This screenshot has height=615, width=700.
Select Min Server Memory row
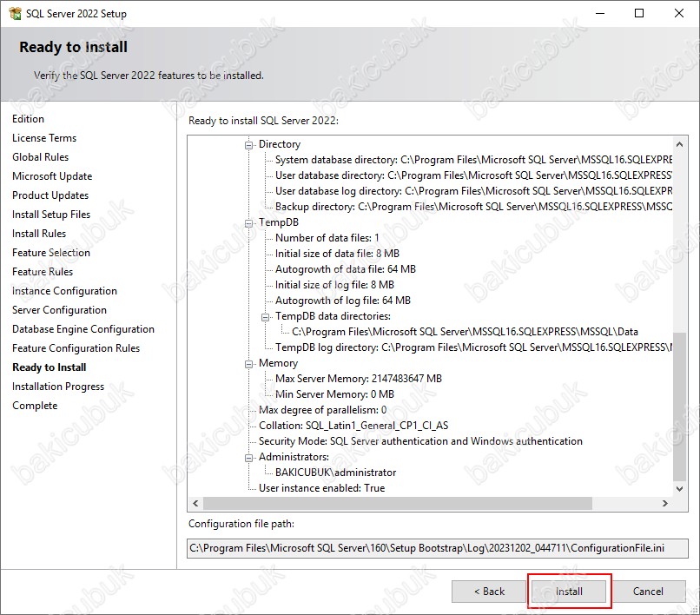(335, 394)
